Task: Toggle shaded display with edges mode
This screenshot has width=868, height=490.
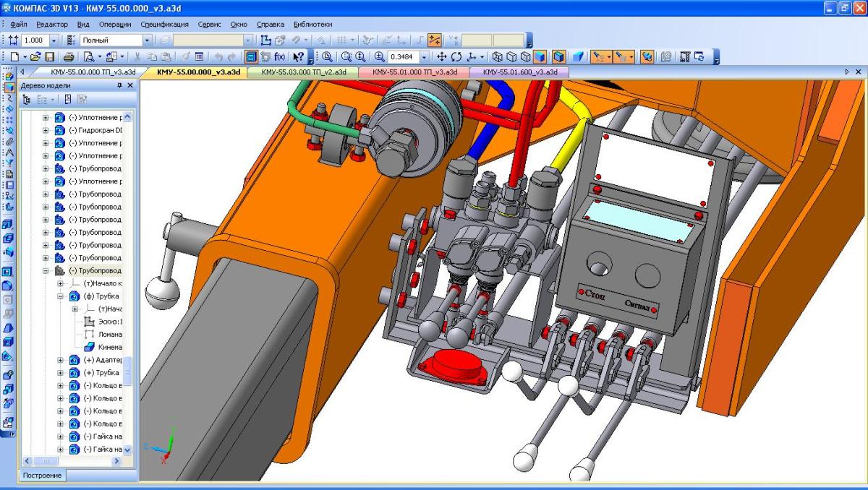Action: coord(559,56)
